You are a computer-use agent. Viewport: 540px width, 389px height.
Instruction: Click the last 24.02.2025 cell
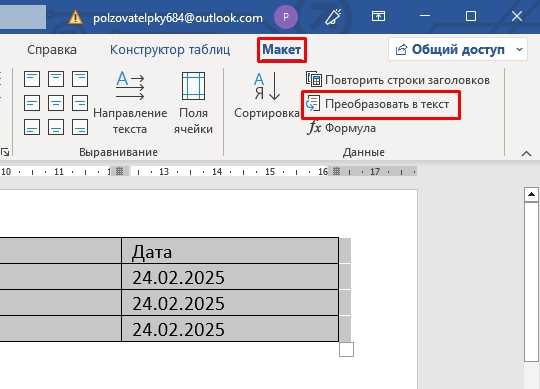coord(230,329)
